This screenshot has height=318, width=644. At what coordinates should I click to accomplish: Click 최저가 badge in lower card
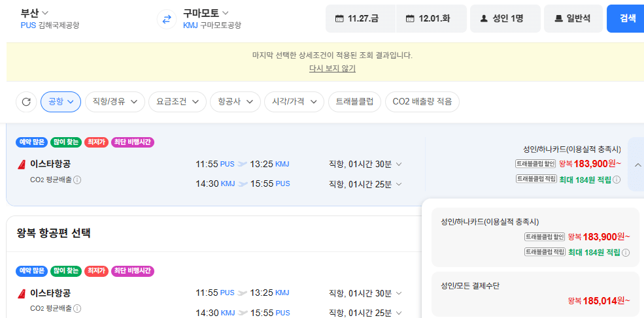[97, 271]
